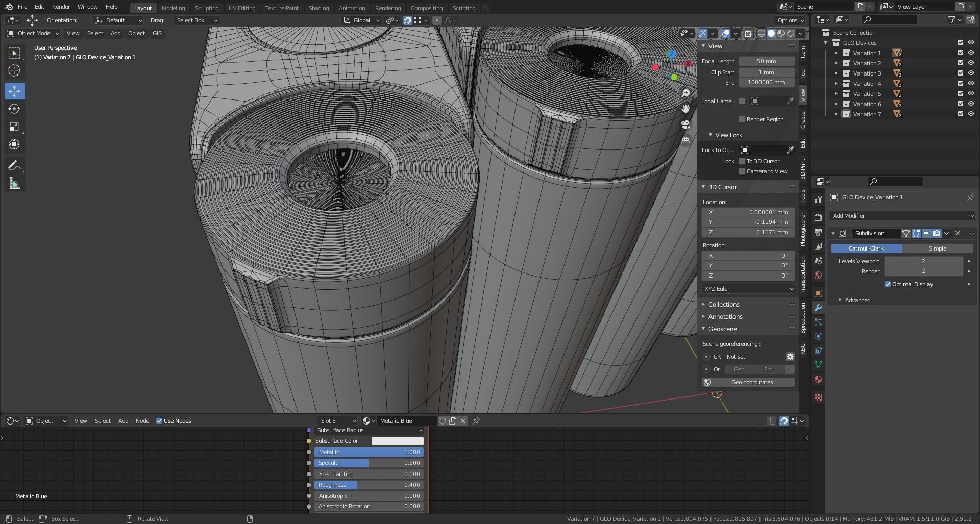This screenshot has width=980, height=524.
Task: Open the Render menu
Action: [61, 7]
